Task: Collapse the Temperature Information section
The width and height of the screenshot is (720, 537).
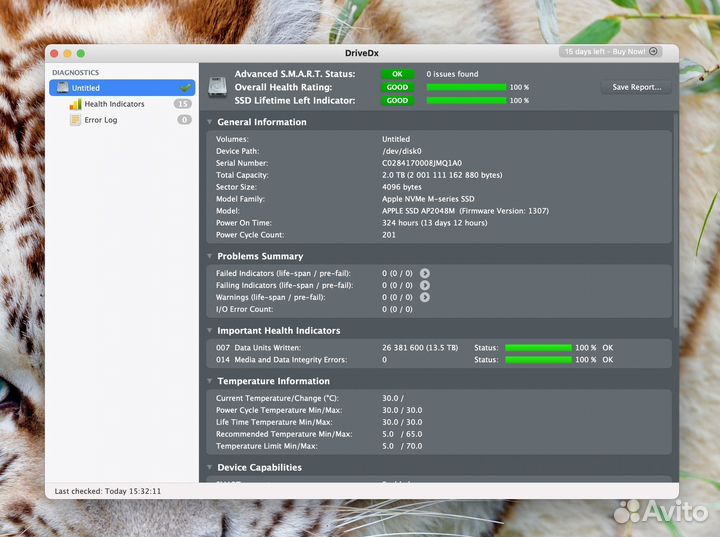Action: (x=210, y=381)
